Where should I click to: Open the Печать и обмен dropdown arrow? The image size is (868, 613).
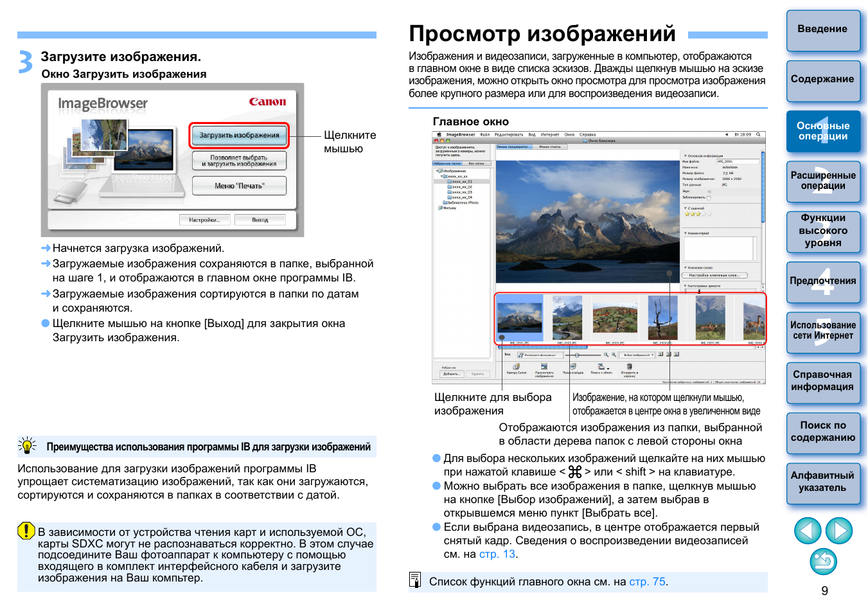(608, 368)
